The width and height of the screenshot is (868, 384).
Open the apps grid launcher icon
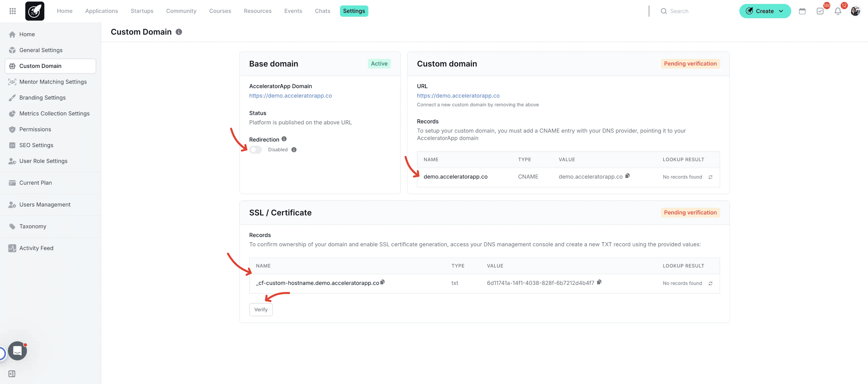pos(12,11)
